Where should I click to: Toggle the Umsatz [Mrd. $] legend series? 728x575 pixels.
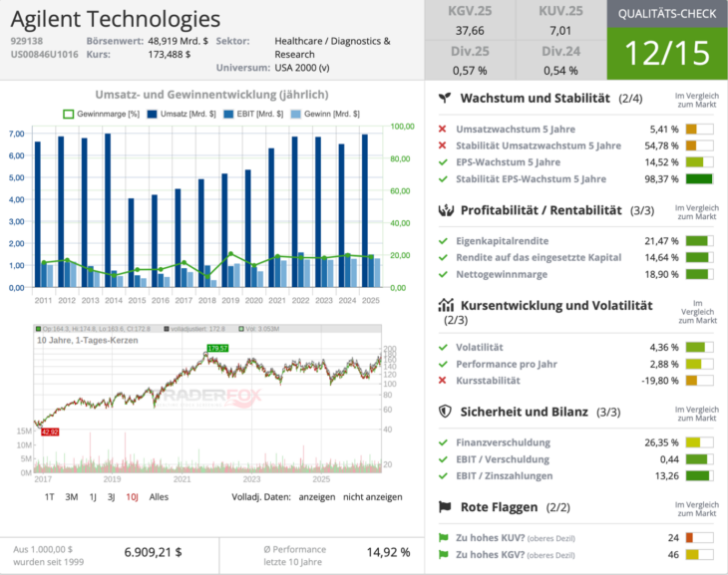(x=182, y=114)
